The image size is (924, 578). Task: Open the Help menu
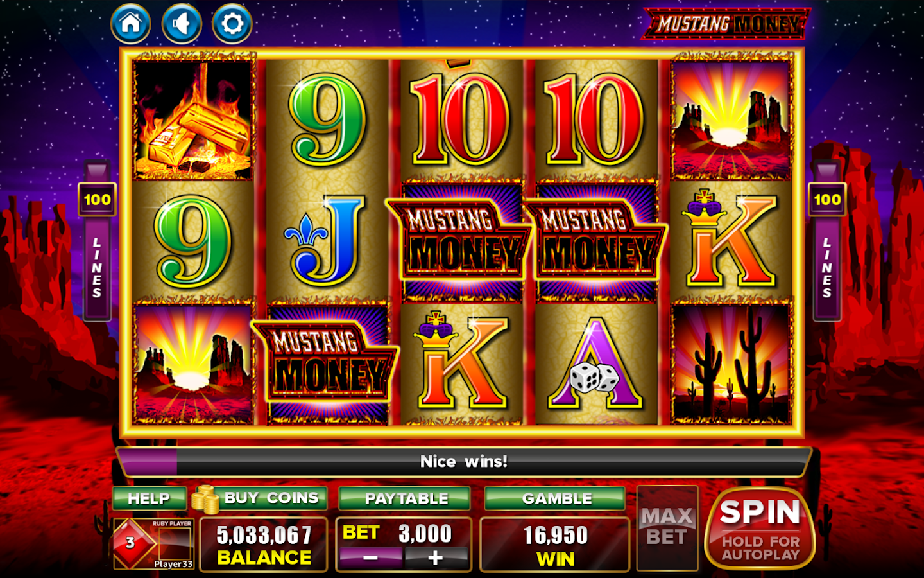pos(149,498)
